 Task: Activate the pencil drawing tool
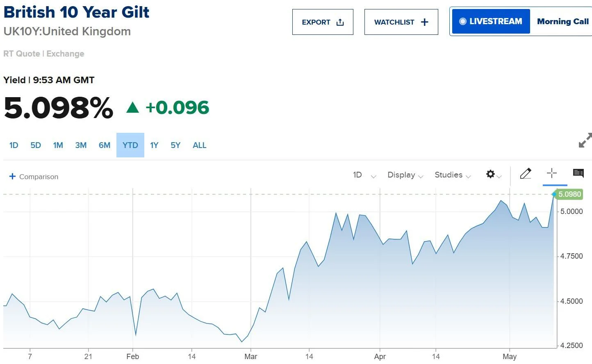coord(526,173)
